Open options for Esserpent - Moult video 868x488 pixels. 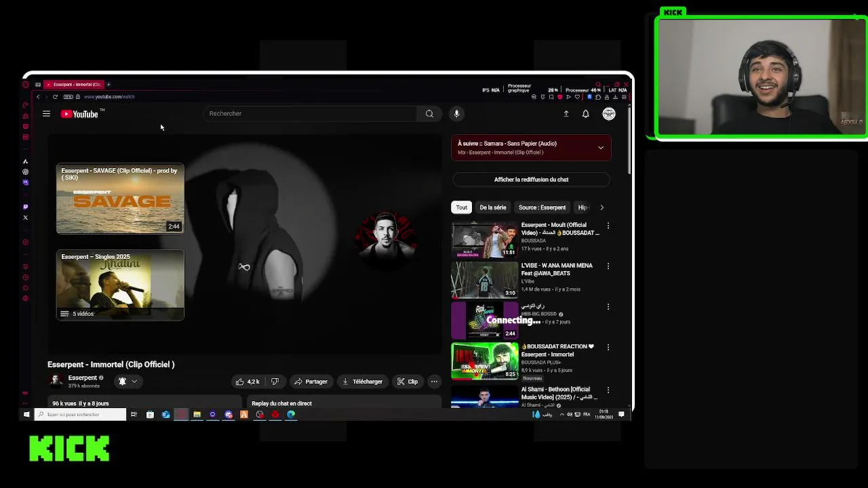[608, 226]
